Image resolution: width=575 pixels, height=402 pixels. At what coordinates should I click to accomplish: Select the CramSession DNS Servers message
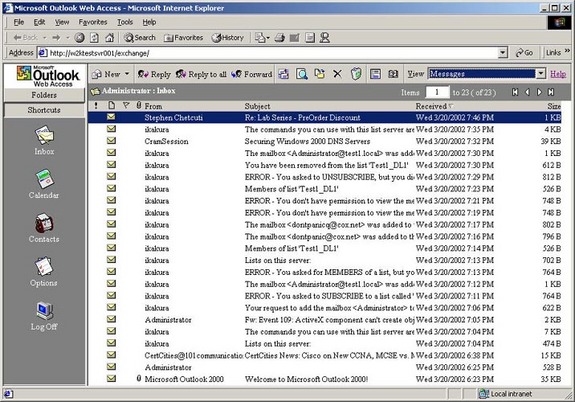[x=324, y=141]
